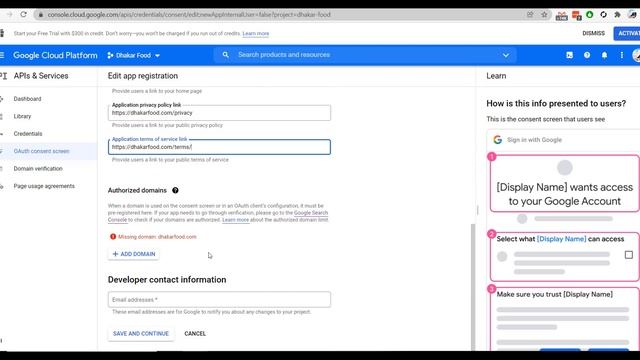Click the Search products and resources box
Image resolution: width=640 pixels, height=360 pixels.
coord(365,55)
